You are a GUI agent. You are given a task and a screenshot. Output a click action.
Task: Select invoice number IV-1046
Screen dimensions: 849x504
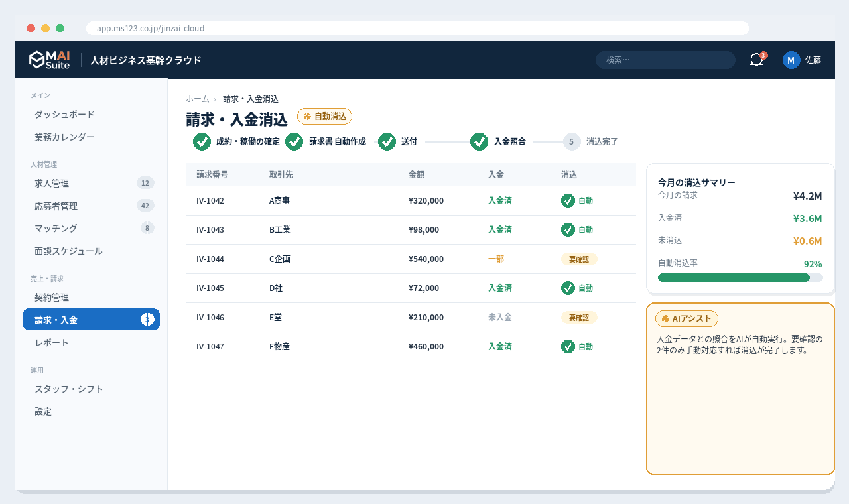pyautogui.click(x=210, y=317)
